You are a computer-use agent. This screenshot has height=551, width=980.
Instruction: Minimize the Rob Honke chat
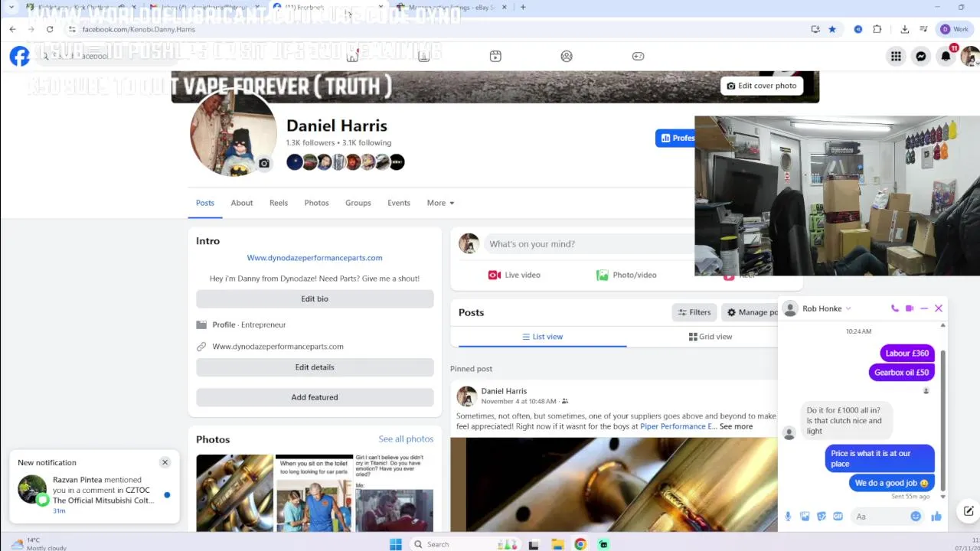point(924,308)
